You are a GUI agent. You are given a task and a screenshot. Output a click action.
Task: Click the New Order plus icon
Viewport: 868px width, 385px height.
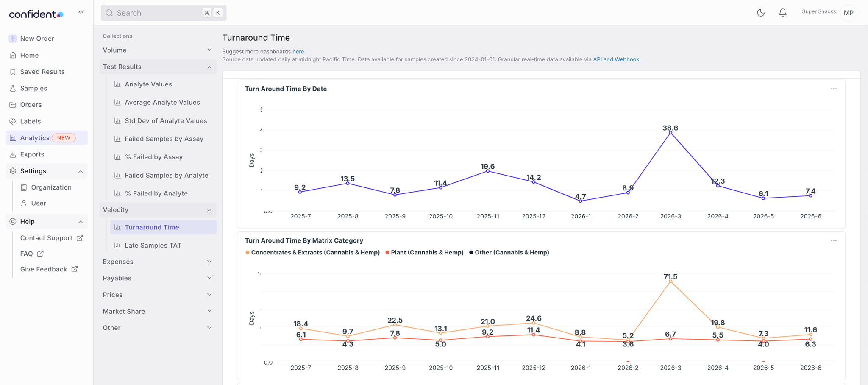[13, 39]
